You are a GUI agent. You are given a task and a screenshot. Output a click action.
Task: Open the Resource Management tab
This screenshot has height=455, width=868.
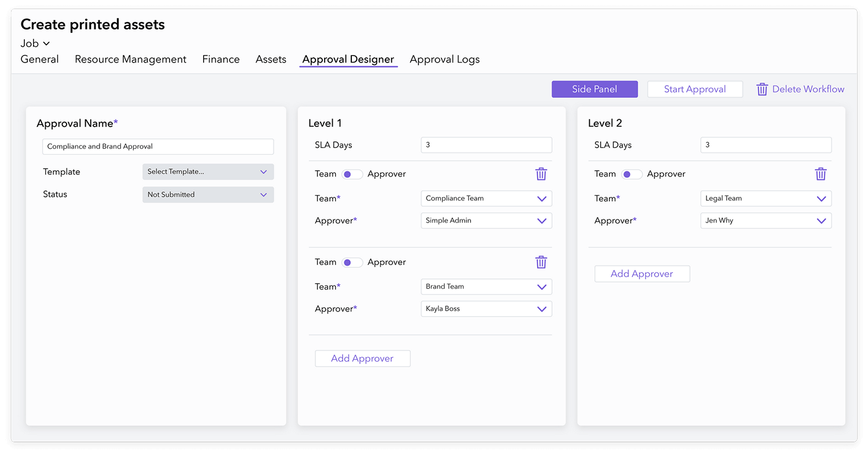131,59
